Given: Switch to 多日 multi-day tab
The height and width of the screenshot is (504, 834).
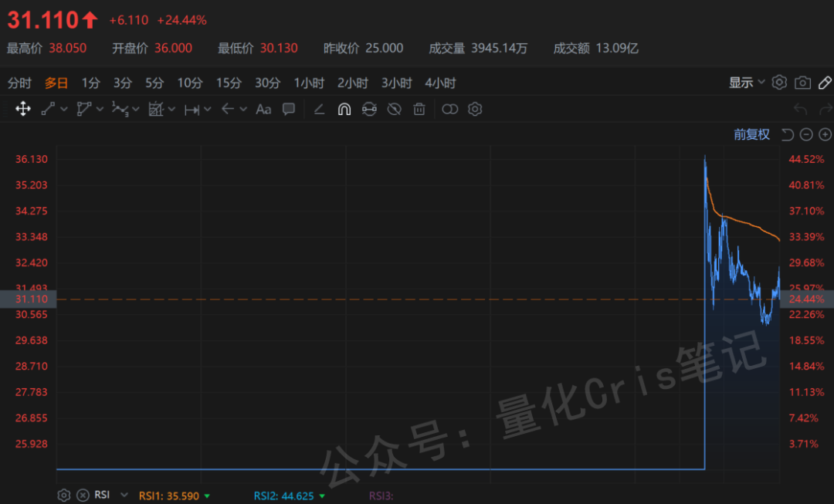Looking at the screenshot, I should click(56, 83).
